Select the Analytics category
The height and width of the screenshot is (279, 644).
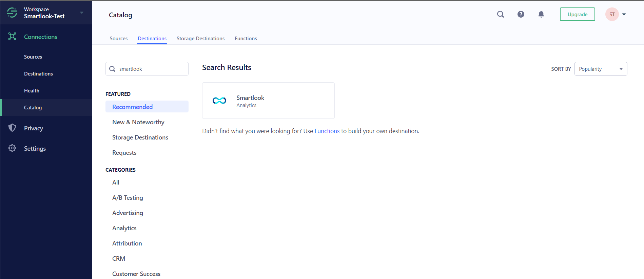(124, 228)
